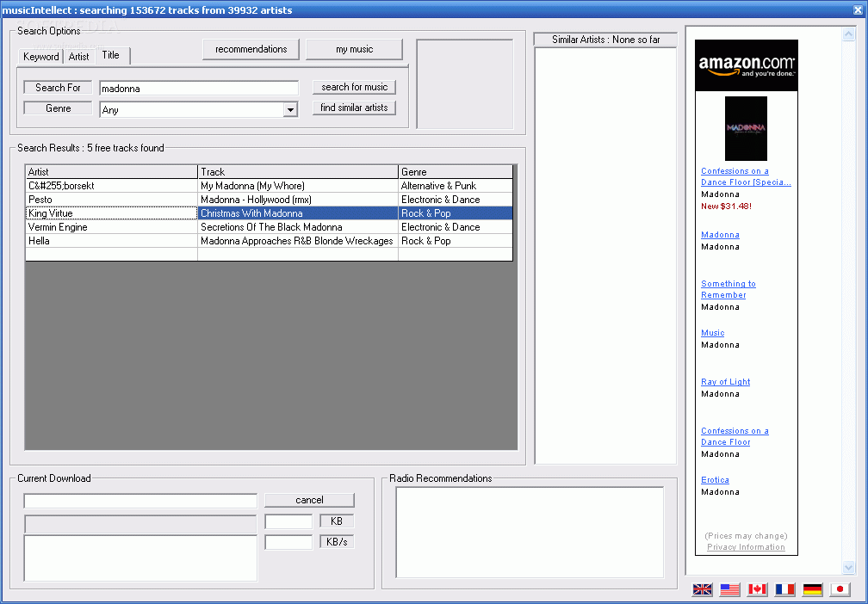Click the Pesto artist cell

111,200
